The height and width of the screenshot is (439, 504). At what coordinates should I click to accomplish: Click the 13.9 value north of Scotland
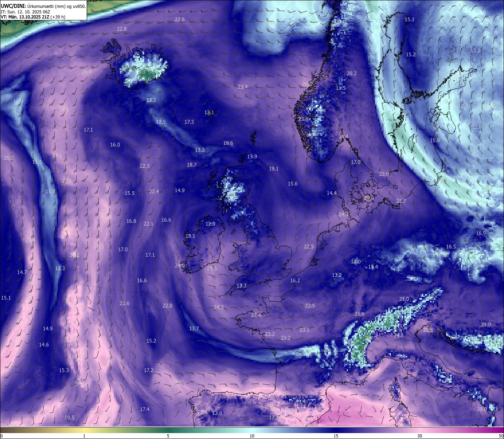click(x=252, y=156)
